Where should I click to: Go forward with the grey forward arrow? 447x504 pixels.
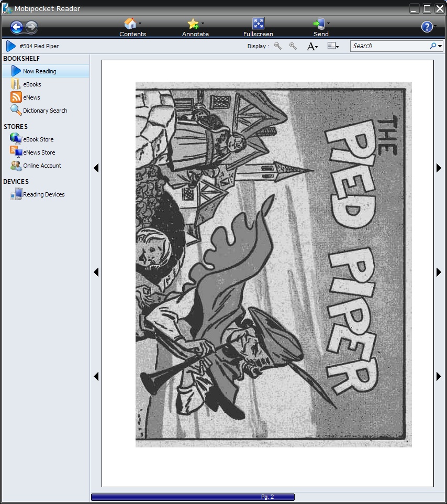pos(31,27)
